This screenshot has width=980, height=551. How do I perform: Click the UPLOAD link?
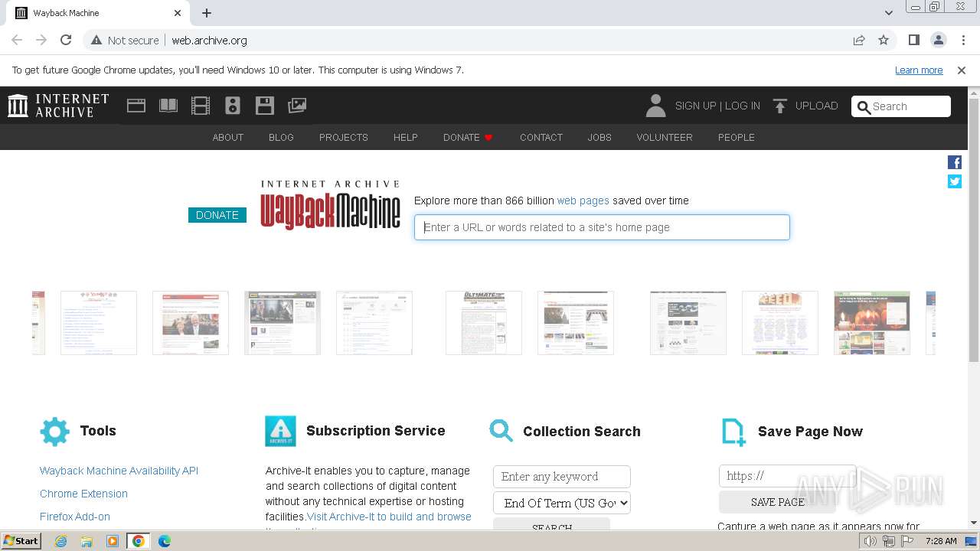pos(816,106)
